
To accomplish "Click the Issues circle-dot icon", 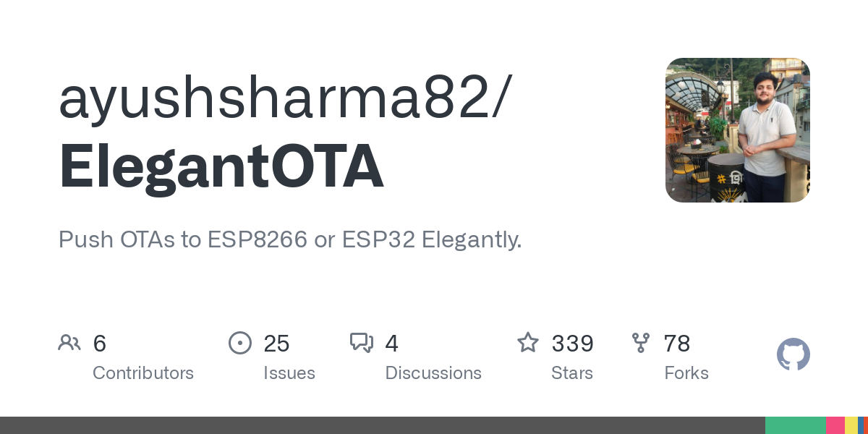I will point(240,343).
